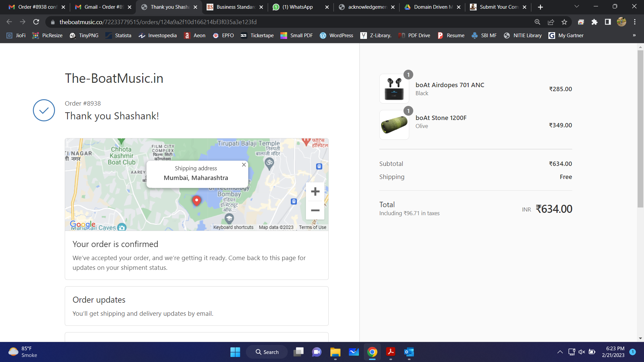The height and width of the screenshot is (362, 644).
Task: Close the Shipping address map popup
Action: (244, 165)
